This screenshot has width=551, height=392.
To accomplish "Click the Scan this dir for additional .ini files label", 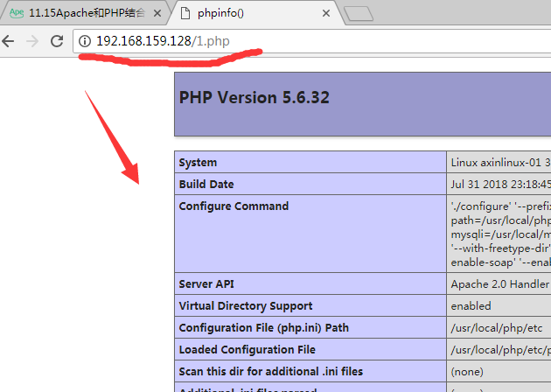I will (271, 371).
